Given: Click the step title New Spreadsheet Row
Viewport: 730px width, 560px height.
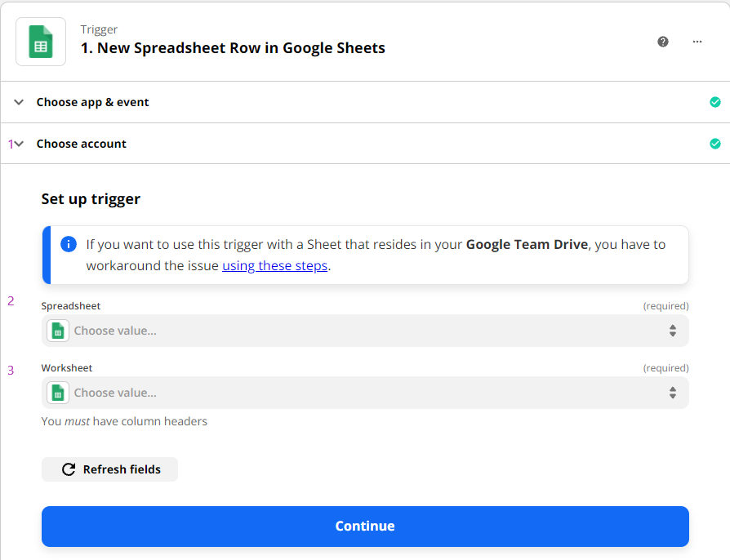Looking at the screenshot, I should pyautogui.click(x=233, y=48).
